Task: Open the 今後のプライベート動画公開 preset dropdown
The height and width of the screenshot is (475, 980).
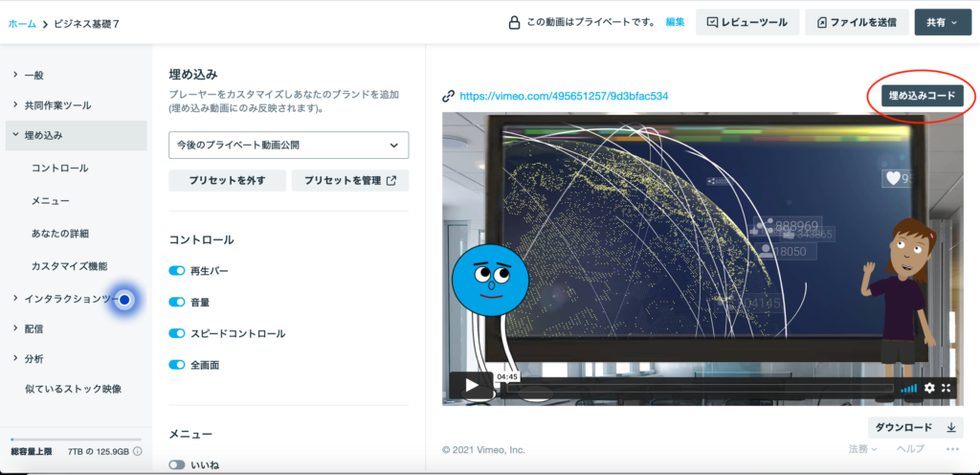Action: tap(288, 145)
